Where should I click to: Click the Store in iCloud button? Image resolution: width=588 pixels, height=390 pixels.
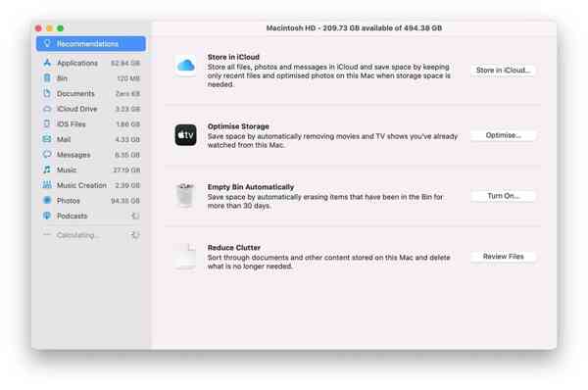(x=503, y=71)
